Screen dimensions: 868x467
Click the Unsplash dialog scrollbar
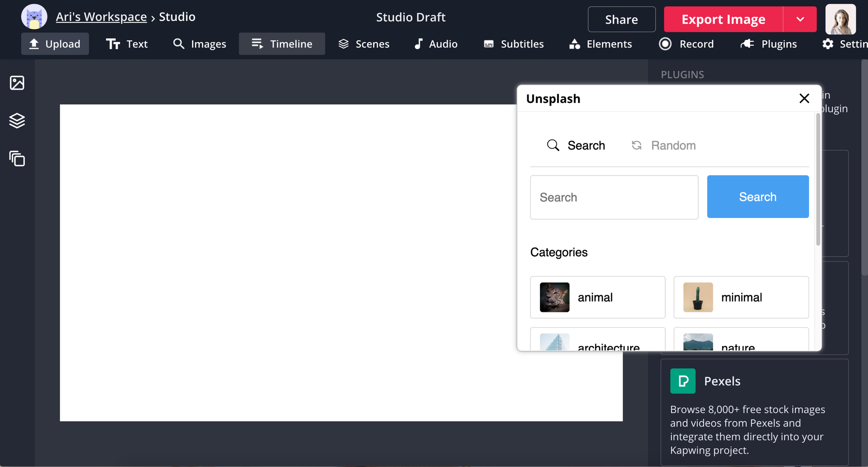pyautogui.click(x=818, y=179)
